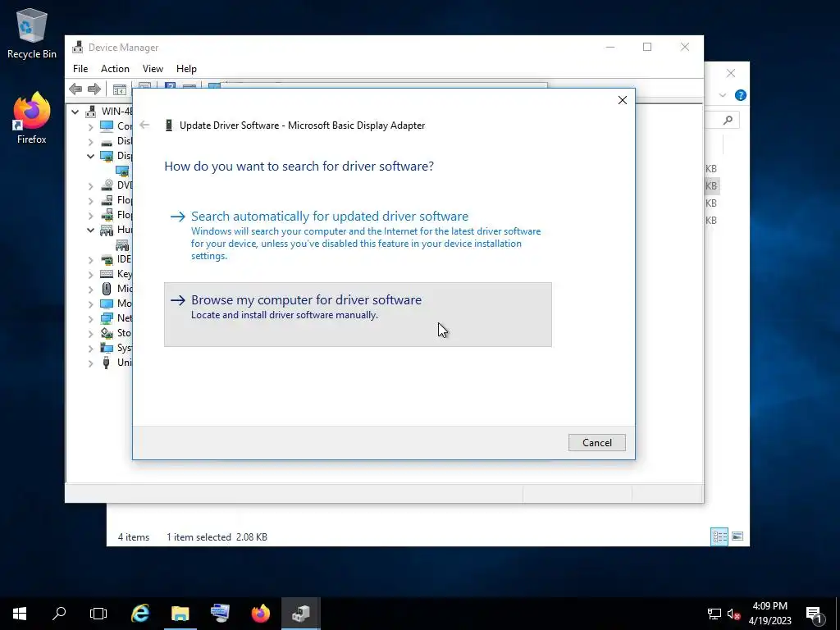Select the WIN-4E computer root node icon
This screenshot has height=630, width=840.
click(92, 112)
